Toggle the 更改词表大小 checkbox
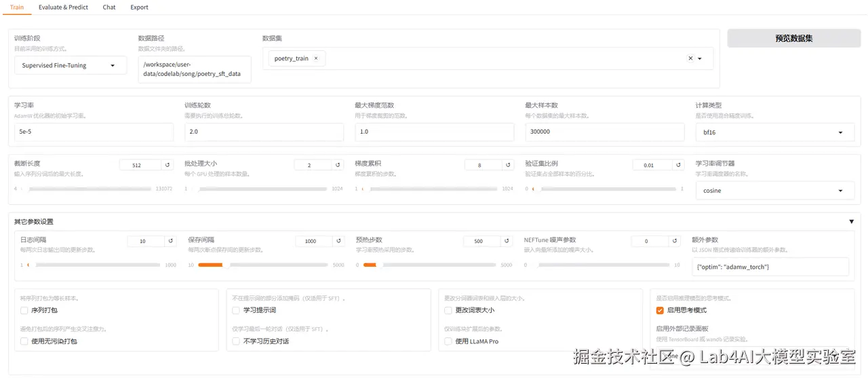 (x=448, y=310)
